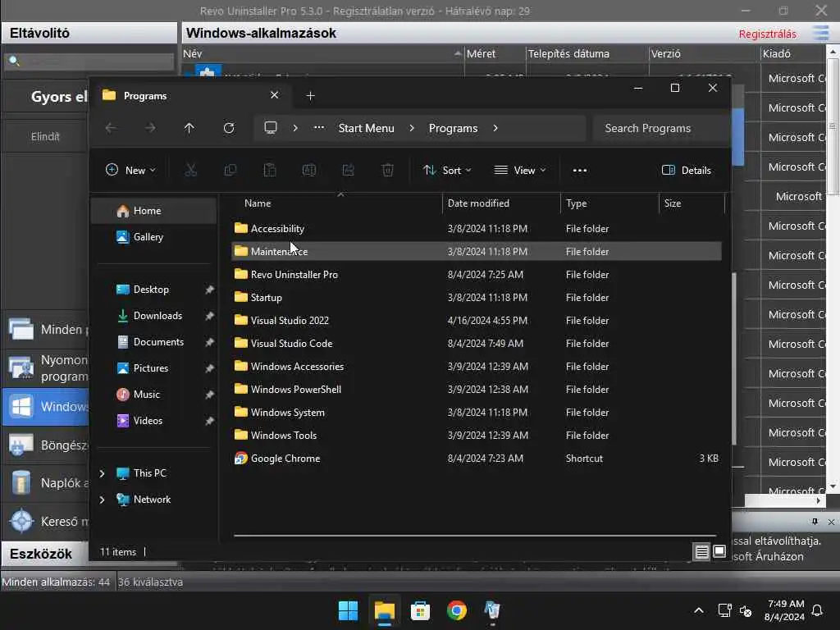
Task: Sort Revo list by Méret column
Action: point(495,53)
